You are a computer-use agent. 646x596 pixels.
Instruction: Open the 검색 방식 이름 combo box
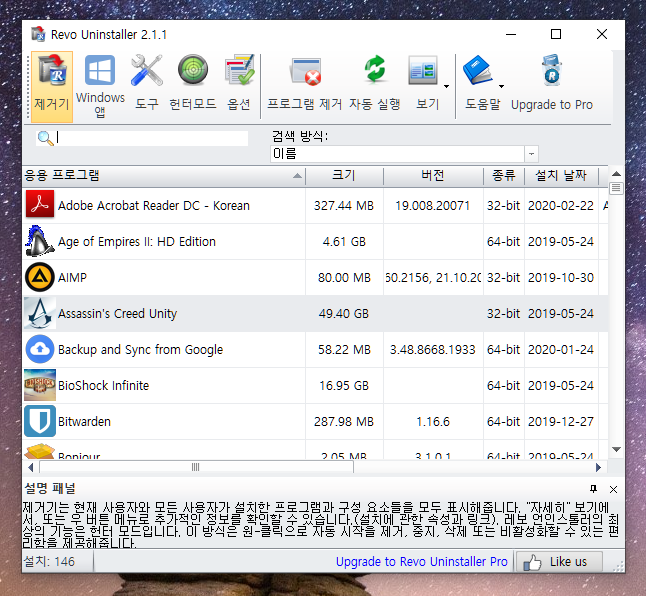[404, 154]
